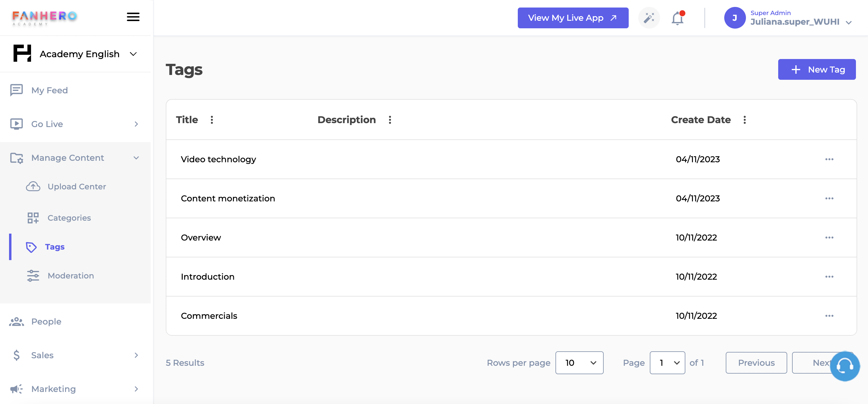The image size is (868, 404).
Task: Click the My Feed chat icon
Action: click(17, 90)
